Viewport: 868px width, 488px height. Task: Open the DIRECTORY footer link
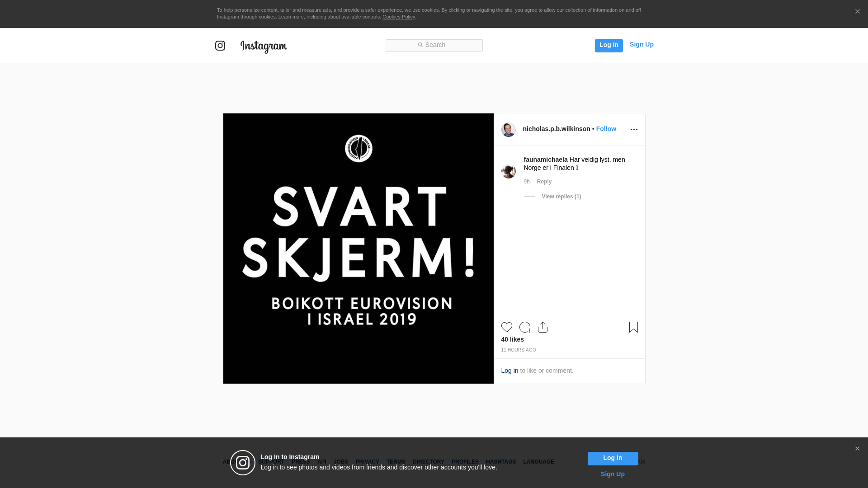pos(429,462)
